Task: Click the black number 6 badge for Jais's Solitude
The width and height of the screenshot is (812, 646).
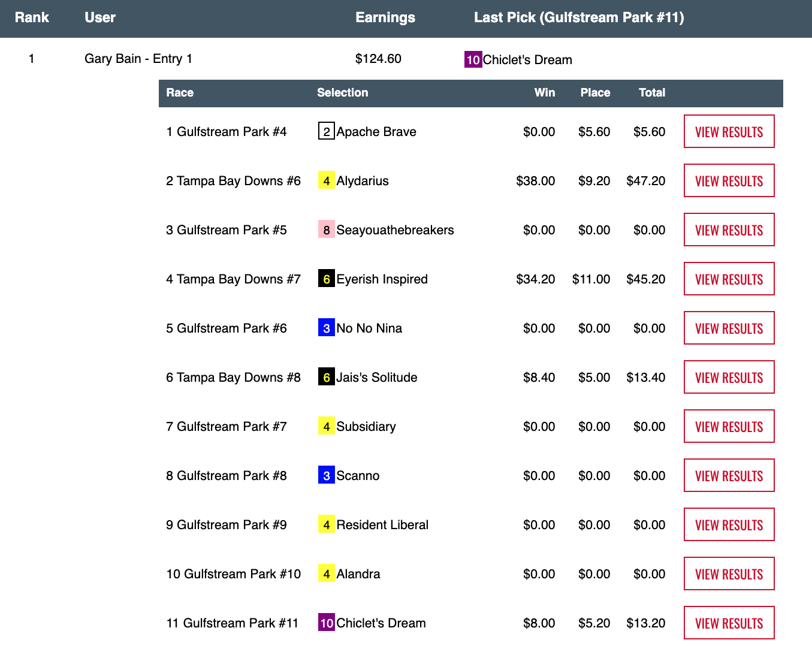Action: tap(326, 378)
